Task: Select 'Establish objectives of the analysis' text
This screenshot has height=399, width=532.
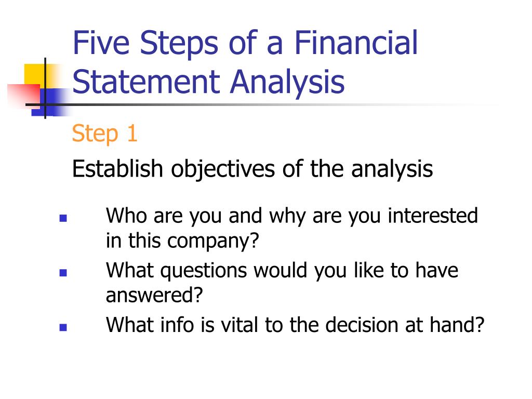Action: pos(252,169)
